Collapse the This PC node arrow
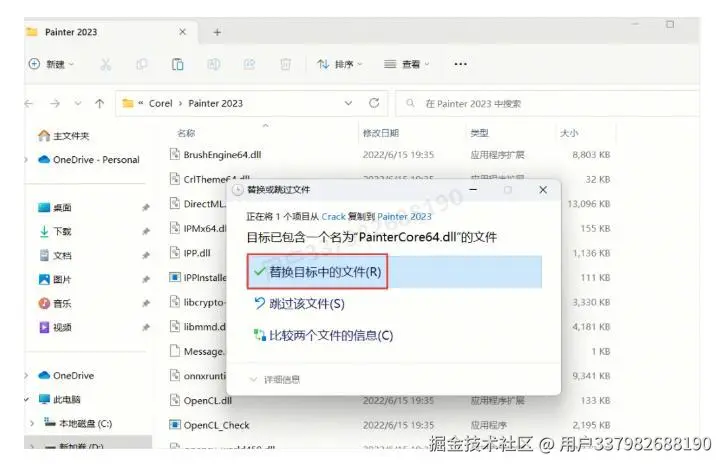 [x=27, y=399]
